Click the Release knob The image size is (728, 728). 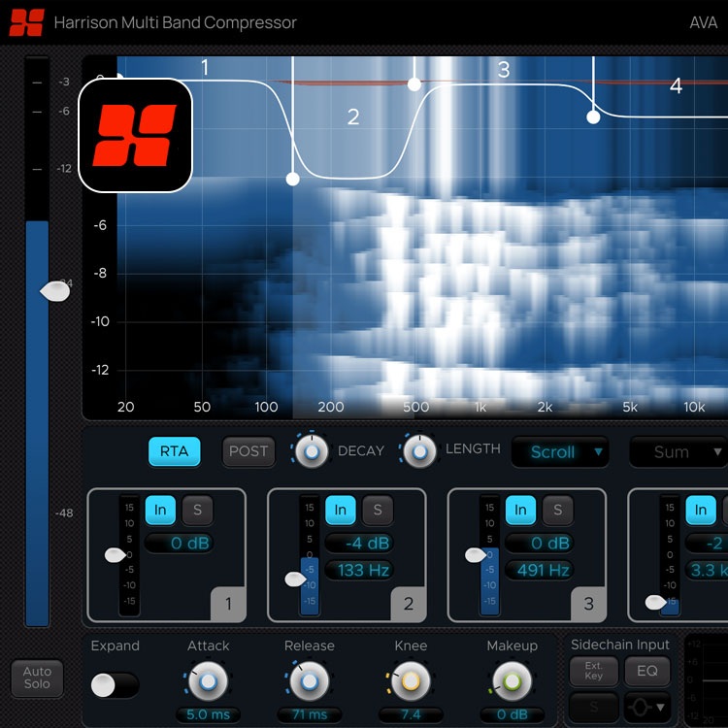[x=309, y=681]
